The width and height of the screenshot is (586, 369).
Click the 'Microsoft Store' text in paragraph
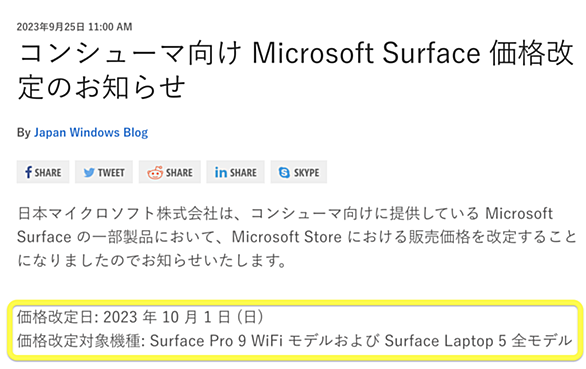coord(287,237)
